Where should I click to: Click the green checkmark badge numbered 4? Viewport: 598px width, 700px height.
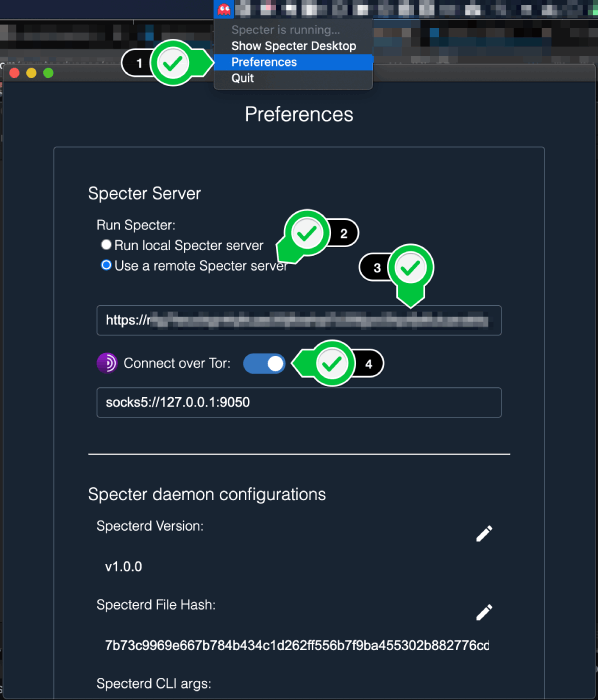coord(332,364)
